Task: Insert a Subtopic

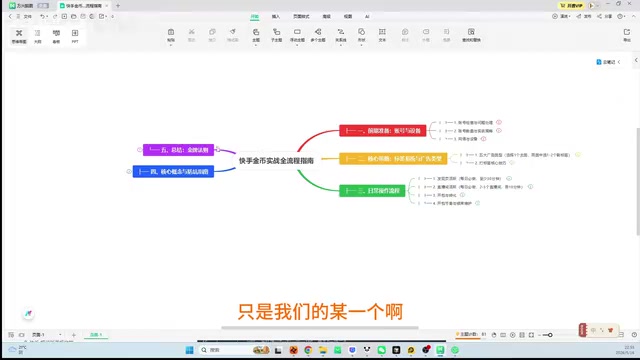Action: (x=277, y=35)
